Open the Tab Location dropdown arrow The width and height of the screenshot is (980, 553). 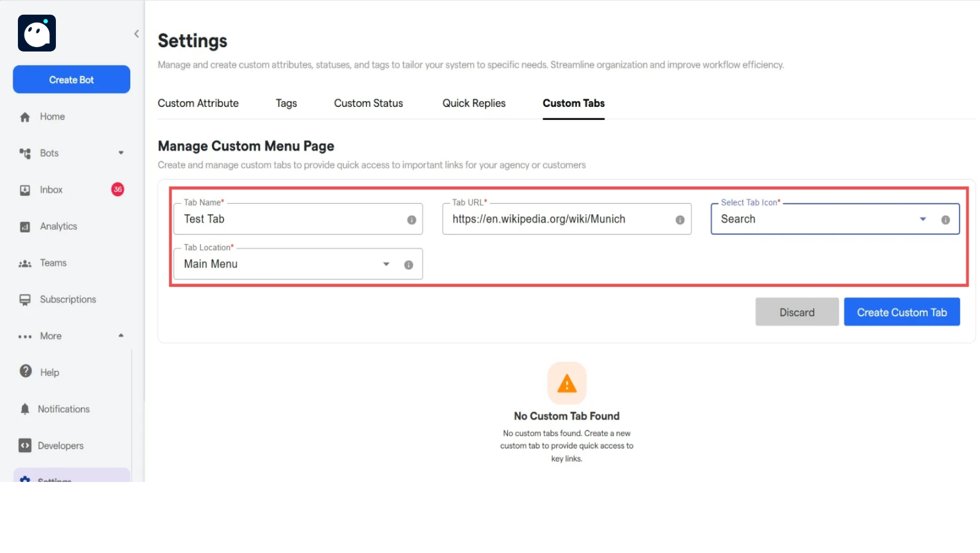point(386,264)
